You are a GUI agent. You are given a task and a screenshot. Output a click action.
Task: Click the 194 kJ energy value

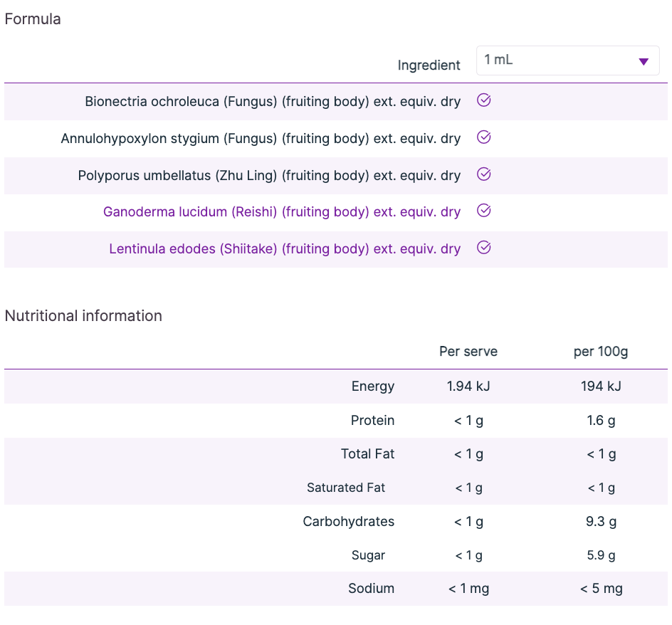tap(601, 387)
